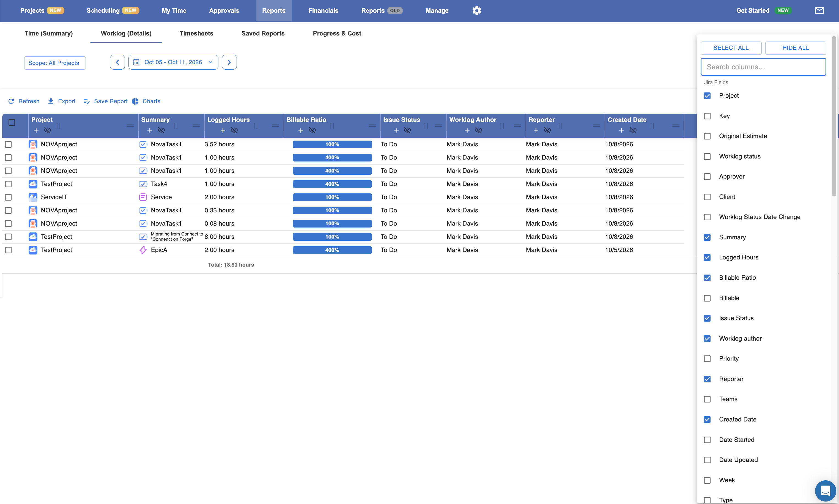Uncheck the Reporter column checkbox

tap(707, 379)
